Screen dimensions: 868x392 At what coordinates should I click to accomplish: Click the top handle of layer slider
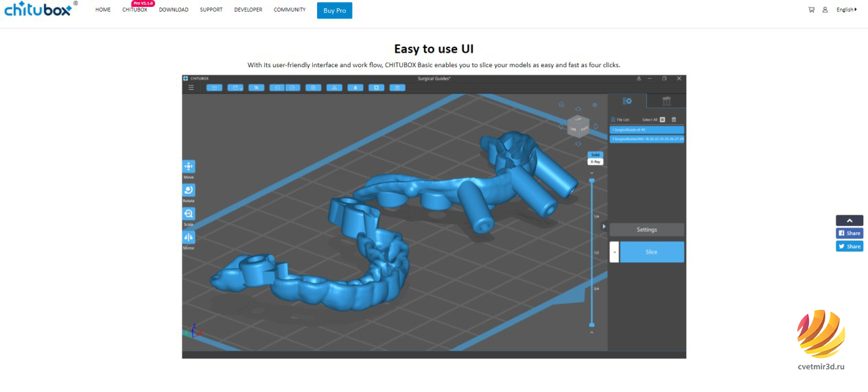point(591,180)
